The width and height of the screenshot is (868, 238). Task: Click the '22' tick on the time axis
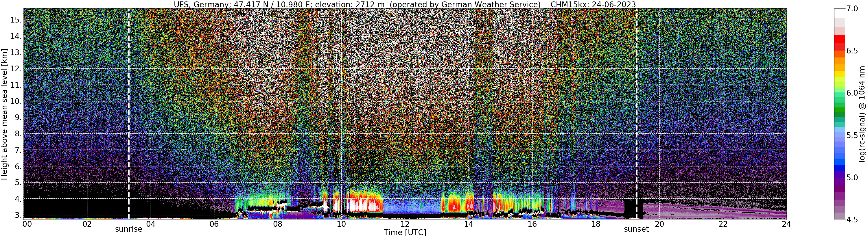723,224
